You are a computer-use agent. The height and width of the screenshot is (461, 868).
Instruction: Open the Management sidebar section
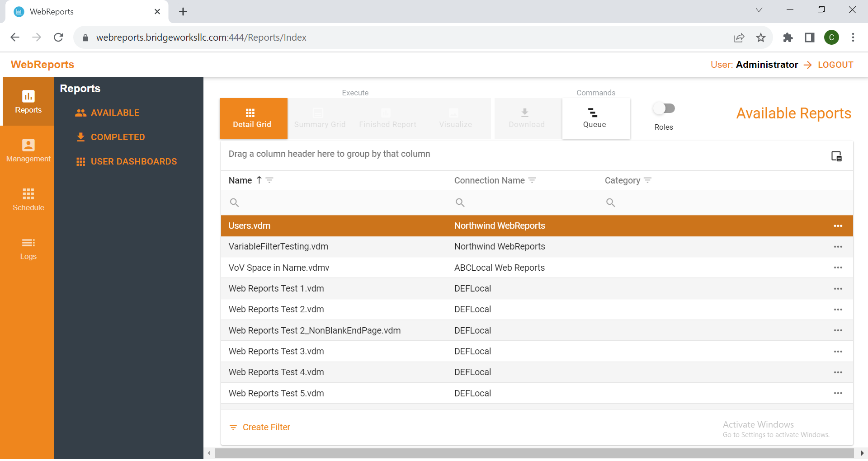coord(28,150)
